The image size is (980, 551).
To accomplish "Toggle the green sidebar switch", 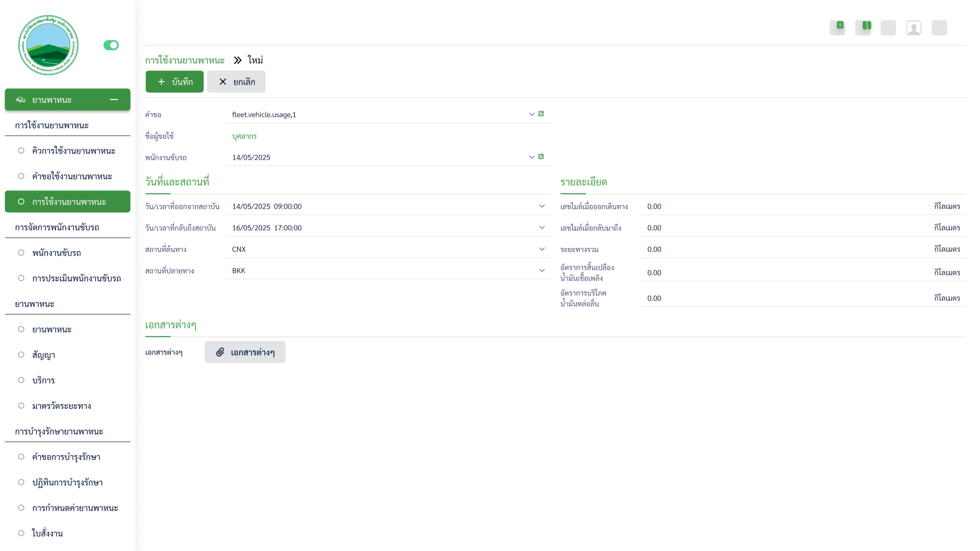I will (111, 45).
